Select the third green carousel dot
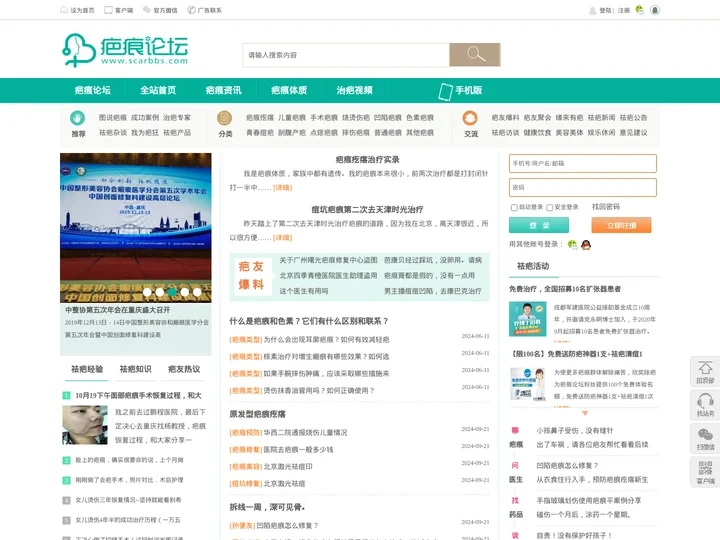 click(172, 292)
